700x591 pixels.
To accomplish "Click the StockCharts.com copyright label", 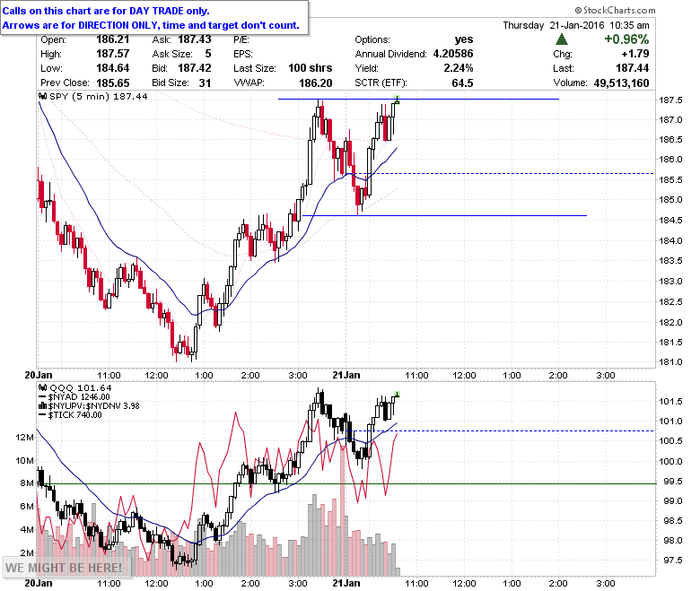I will pyautogui.click(x=615, y=10).
